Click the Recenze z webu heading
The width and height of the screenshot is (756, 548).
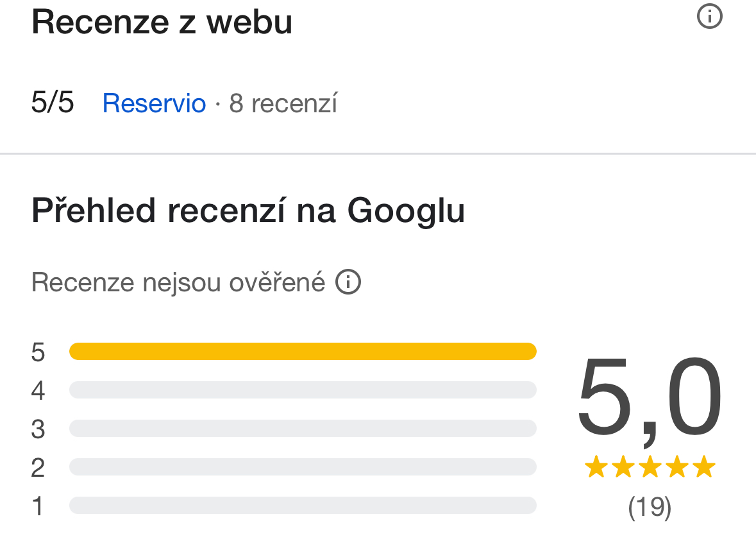tap(162, 22)
